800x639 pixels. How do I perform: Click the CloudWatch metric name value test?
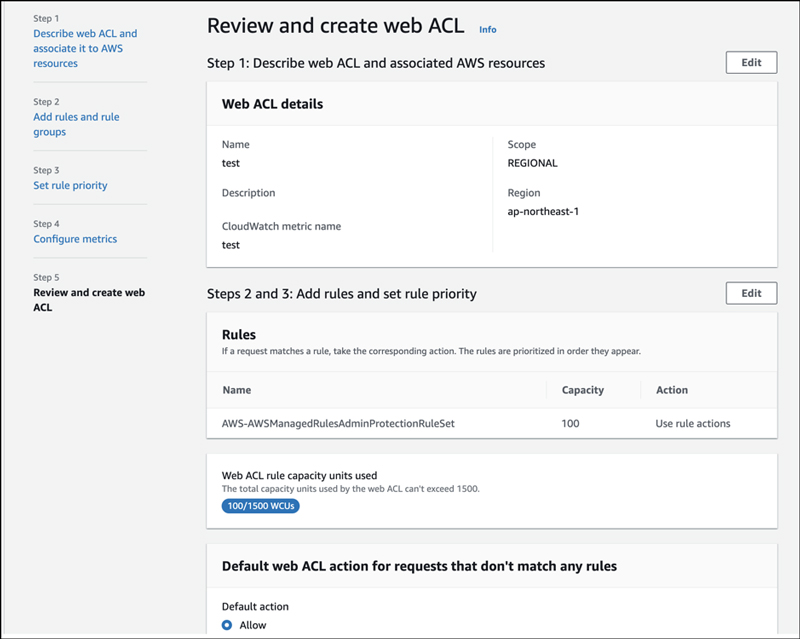(230, 244)
